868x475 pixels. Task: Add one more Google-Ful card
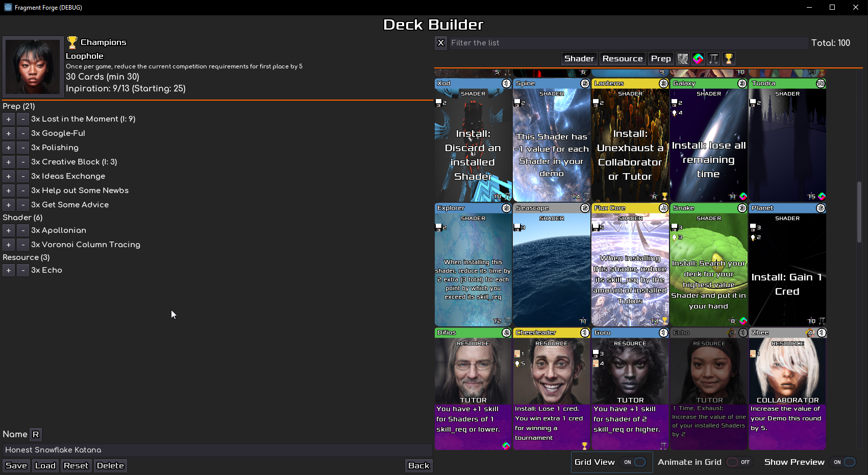click(x=9, y=133)
